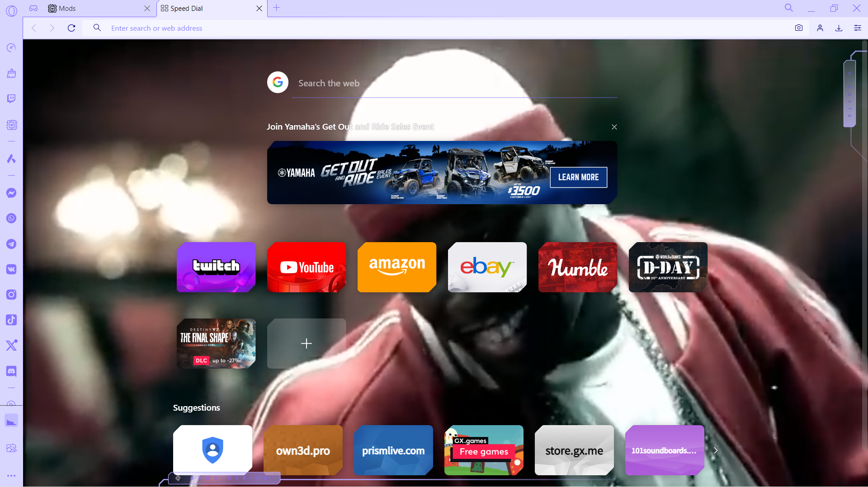Screen dimensions: 868x487
Task: Open YouTube from its speed dial tile
Action: pyautogui.click(x=307, y=267)
